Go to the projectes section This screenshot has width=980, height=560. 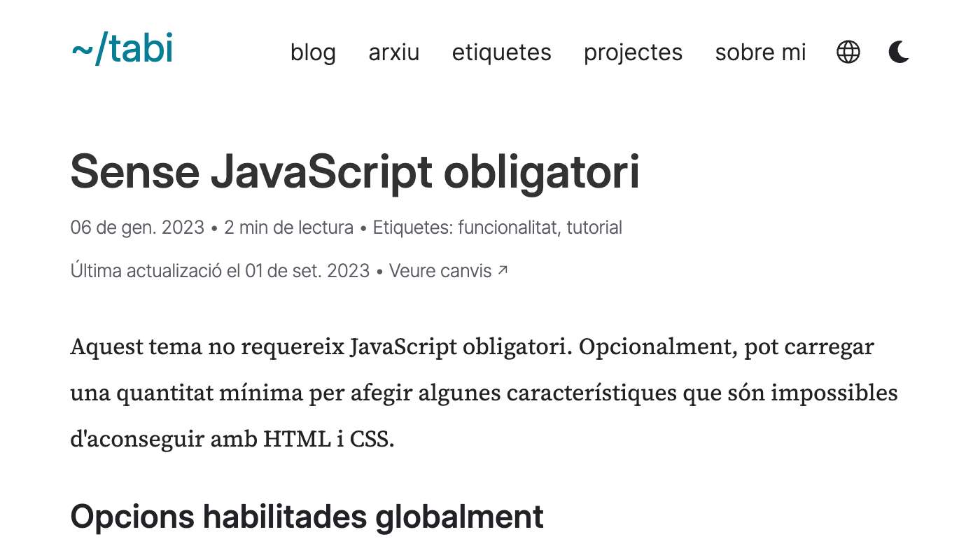point(633,52)
